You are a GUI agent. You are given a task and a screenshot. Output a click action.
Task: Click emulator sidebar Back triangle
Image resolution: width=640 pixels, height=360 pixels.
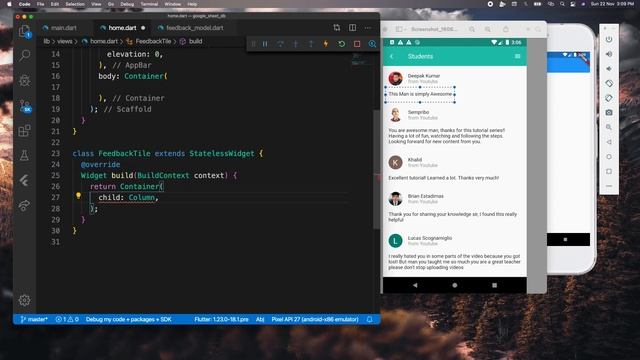(x=609, y=142)
